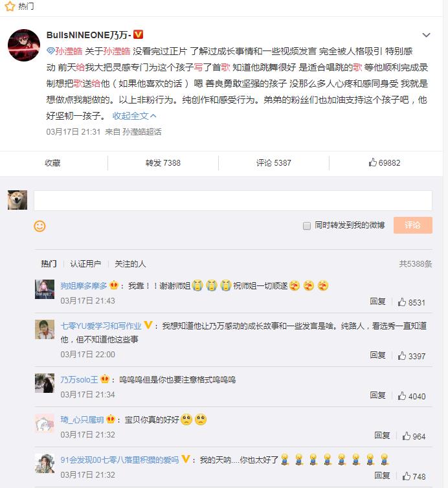Like the main post showing 69882
448x488 pixels.
[385, 162]
